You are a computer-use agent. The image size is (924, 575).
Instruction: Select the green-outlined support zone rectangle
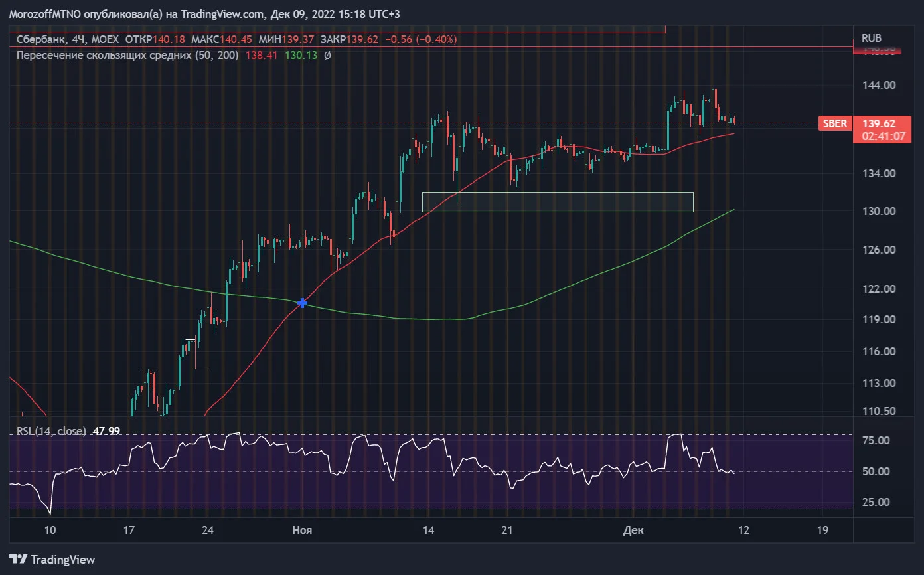[x=558, y=203]
